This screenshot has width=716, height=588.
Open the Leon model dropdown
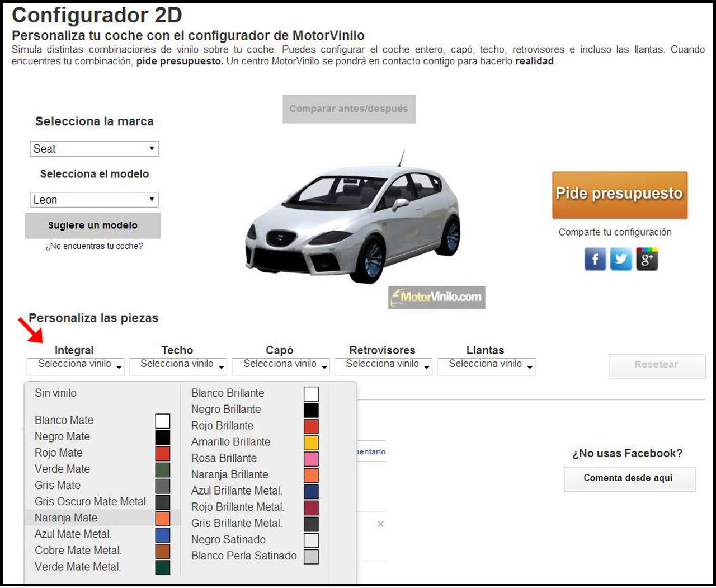click(94, 200)
